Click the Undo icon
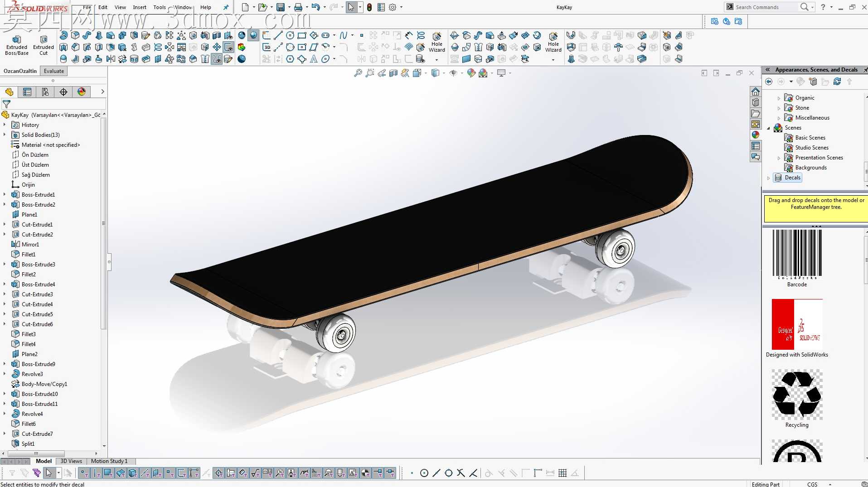 pyautogui.click(x=315, y=7)
